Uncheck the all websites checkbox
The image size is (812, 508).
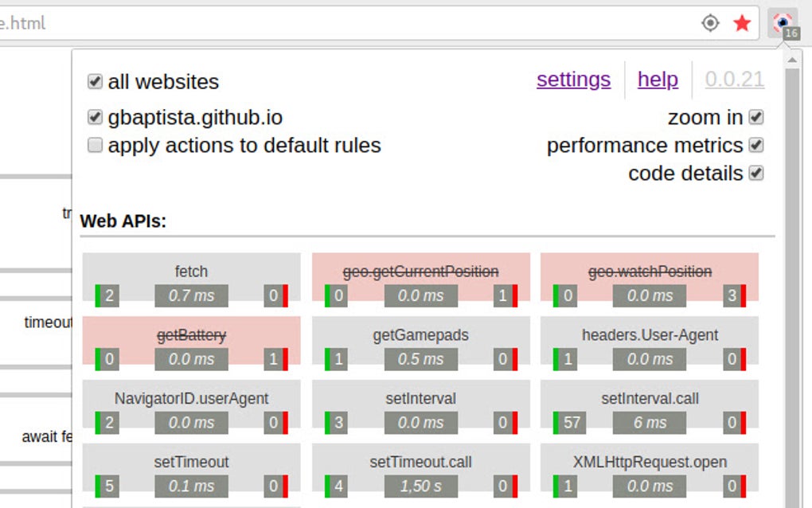coord(95,81)
